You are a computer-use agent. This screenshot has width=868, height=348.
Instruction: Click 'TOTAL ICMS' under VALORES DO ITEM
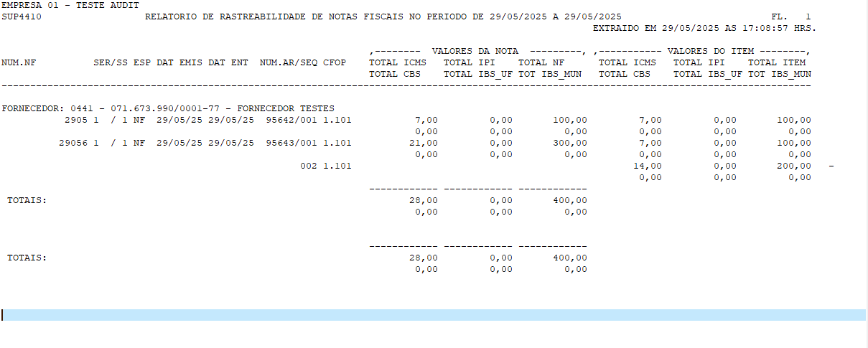[x=627, y=63]
